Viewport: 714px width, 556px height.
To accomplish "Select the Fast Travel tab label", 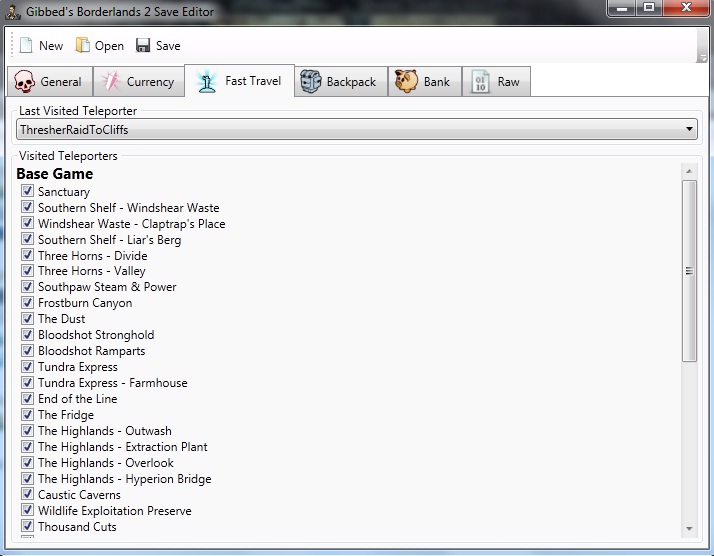I will [x=253, y=81].
